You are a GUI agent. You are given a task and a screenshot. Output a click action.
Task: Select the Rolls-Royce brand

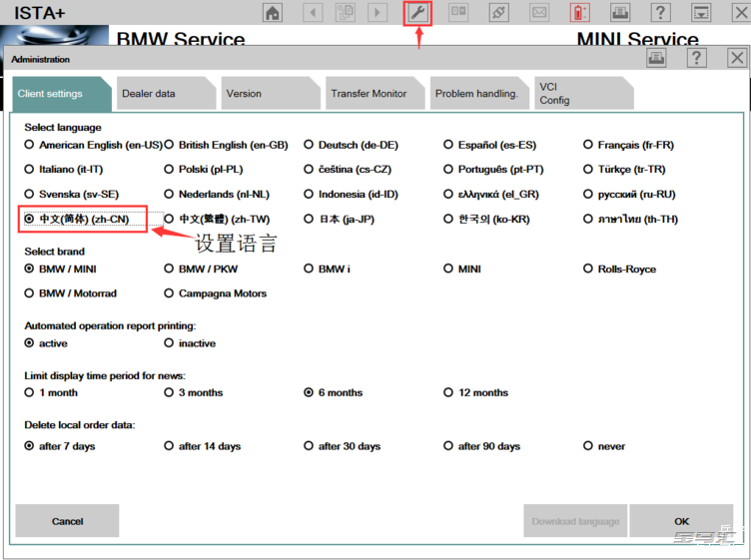620,269
